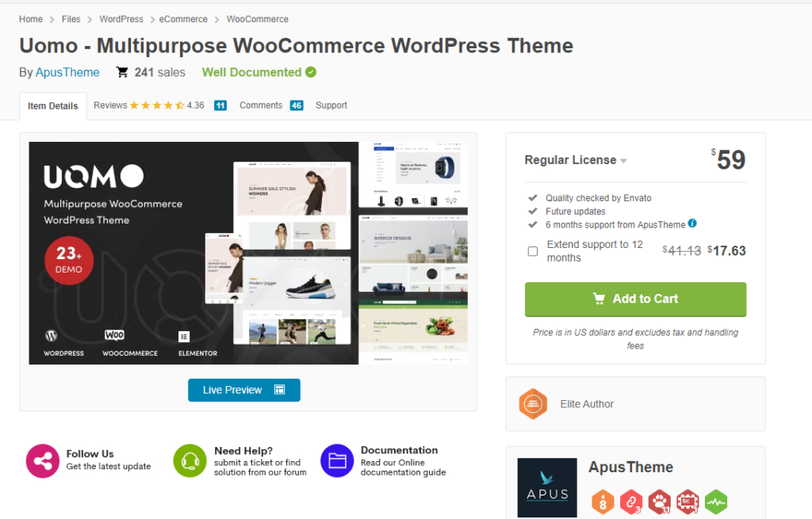Screen dimensions: 812x519
Task: Open the Support tab
Action: tap(331, 105)
